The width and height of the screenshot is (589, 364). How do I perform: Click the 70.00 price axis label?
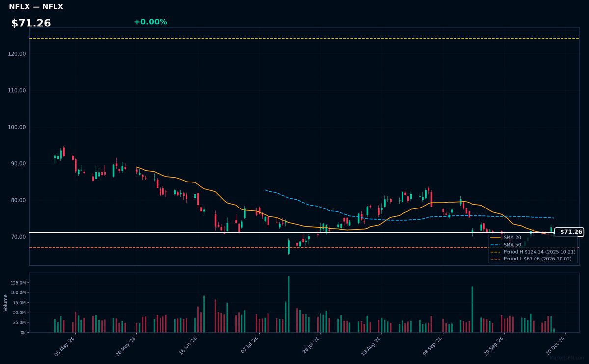click(x=19, y=237)
